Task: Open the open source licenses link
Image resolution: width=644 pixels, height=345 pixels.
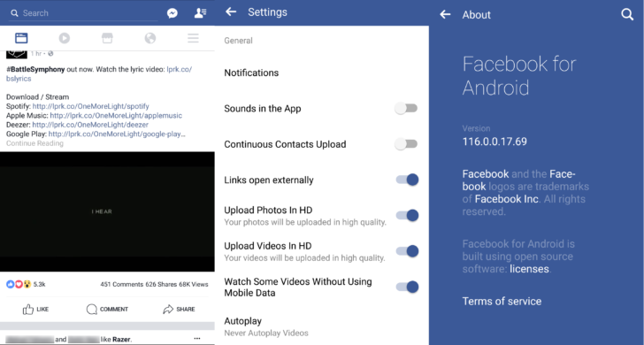Action: (x=529, y=269)
